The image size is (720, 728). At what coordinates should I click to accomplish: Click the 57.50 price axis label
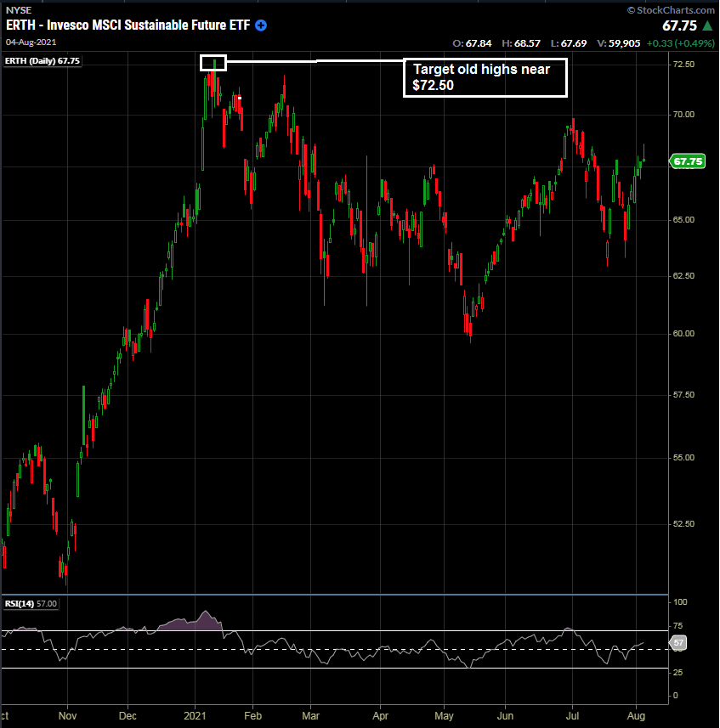pos(683,395)
